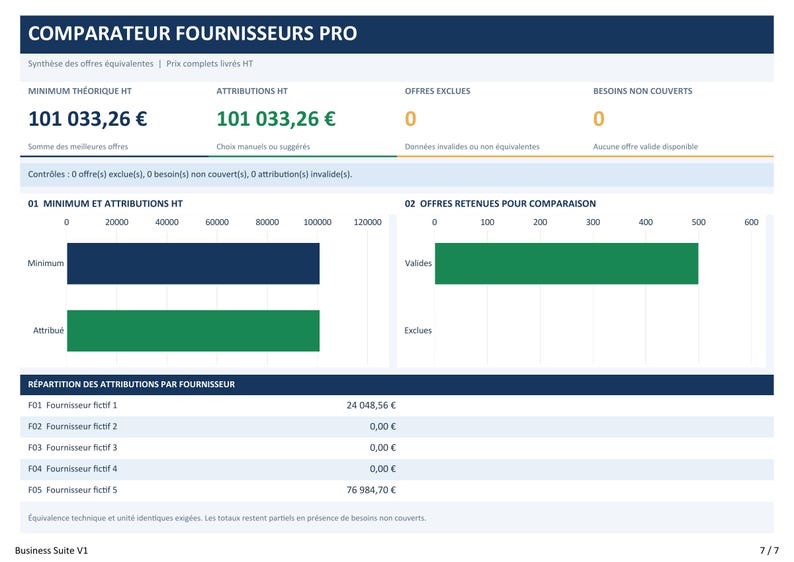This screenshot has width=794, height=562.
Task: Click the 'Prix complets livrés HT' text
Action: point(209,64)
